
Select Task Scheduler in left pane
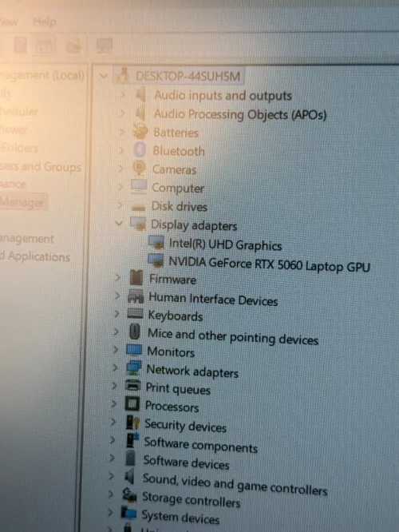pos(19,111)
